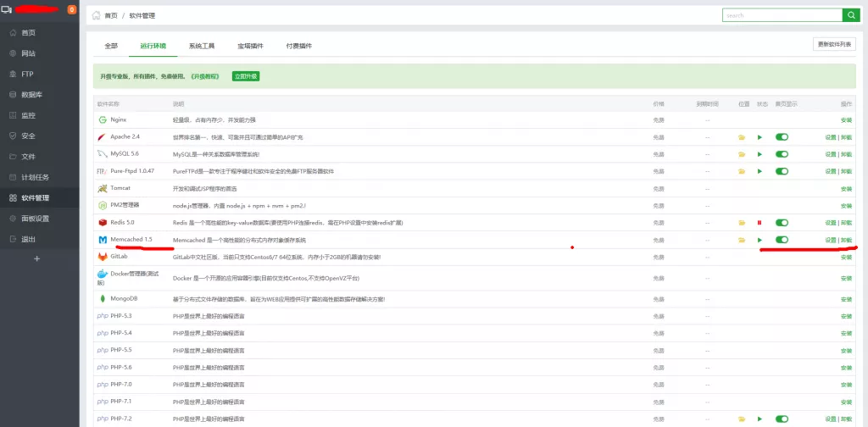The height and width of the screenshot is (427, 868).
Task: Click green play status icon for Apache 2.4
Action: (x=760, y=138)
